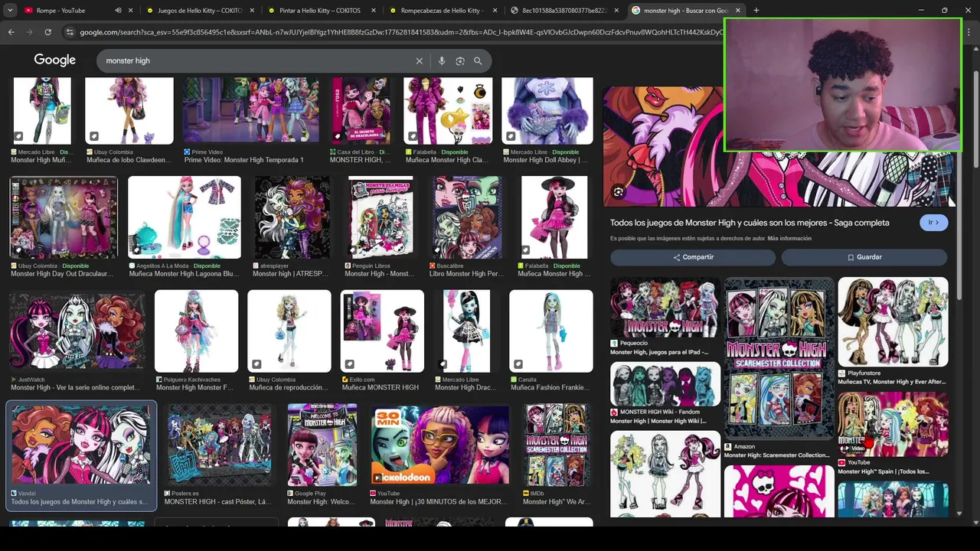Mute the Rompe - YouTube tab audio

pyautogui.click(x=118, y=11)
